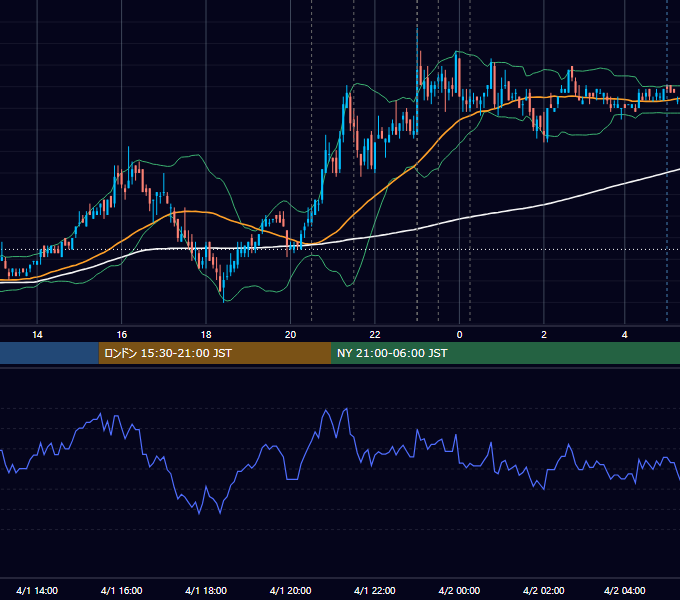Click the 4/1 18:00 label on oscillator axis
The image size is (680, 600).
(x=206, y=590)
